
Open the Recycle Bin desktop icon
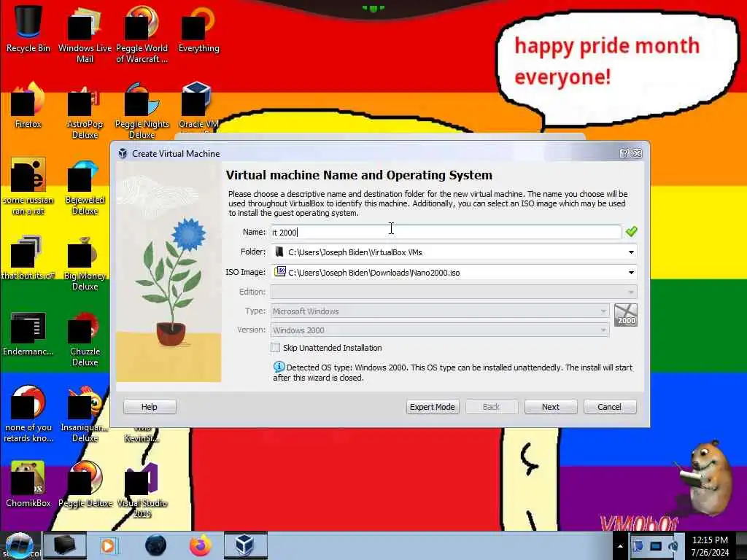pos(28,28)
